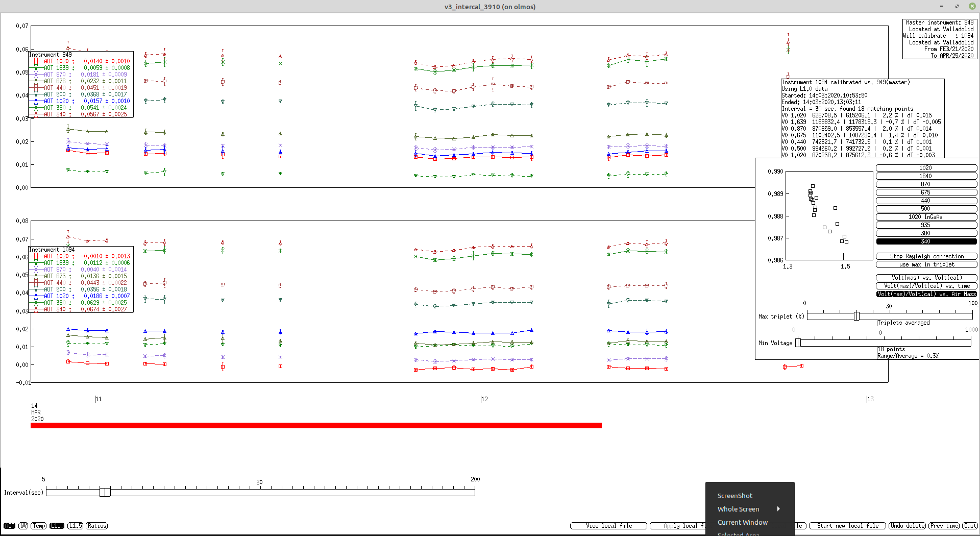Viewport: 980px width, 536px height.
Task: Click AOT 500 in Instrument 949 legend
Action: (x=80, y=94)
